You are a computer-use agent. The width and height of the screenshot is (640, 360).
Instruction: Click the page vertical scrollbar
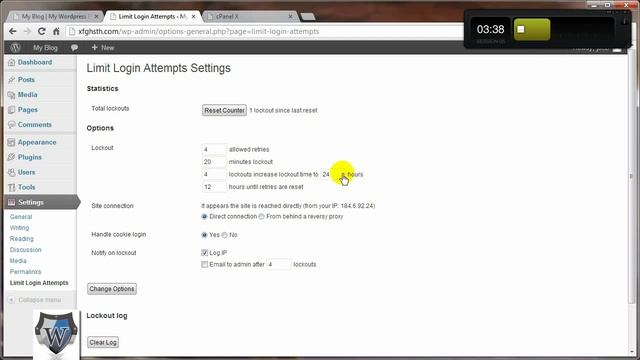[x=631, y=176]
